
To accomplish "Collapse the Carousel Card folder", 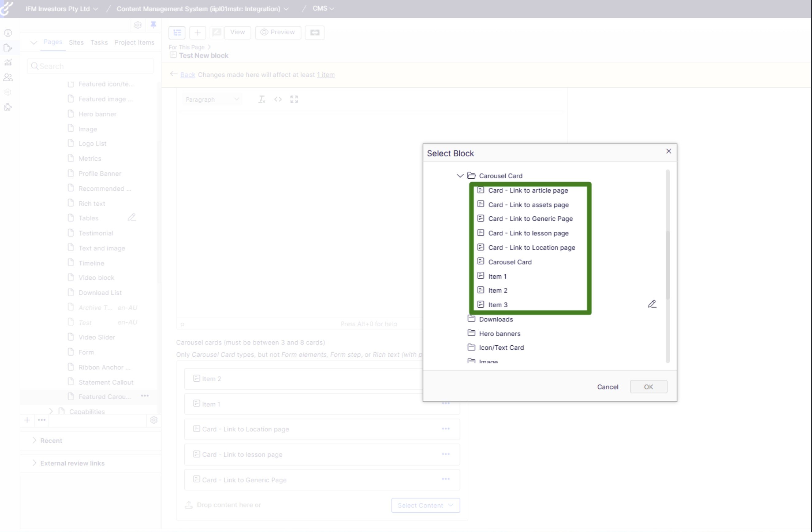I will coord(460,176).
